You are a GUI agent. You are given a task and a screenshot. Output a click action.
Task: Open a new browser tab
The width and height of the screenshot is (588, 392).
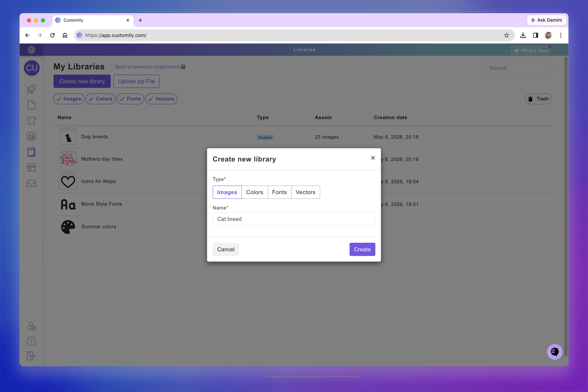click(140, 20)
